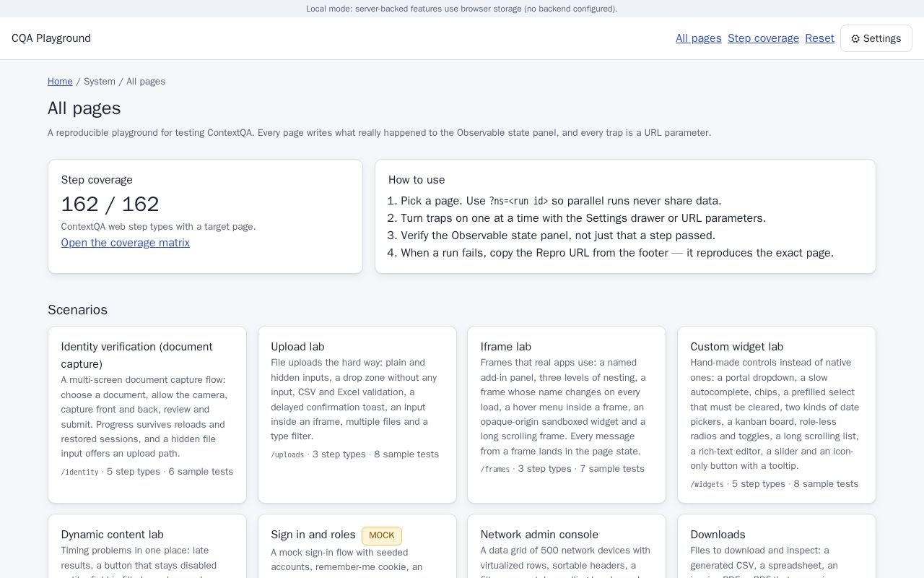Open the Network admin console card
The image size is (924, 578).
click(x=567, y=546)
